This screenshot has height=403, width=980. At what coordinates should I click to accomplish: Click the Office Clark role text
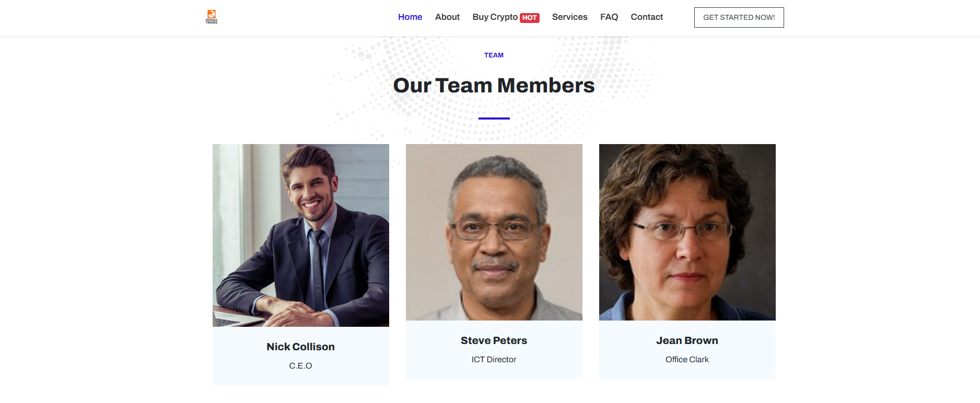(687, 360)
